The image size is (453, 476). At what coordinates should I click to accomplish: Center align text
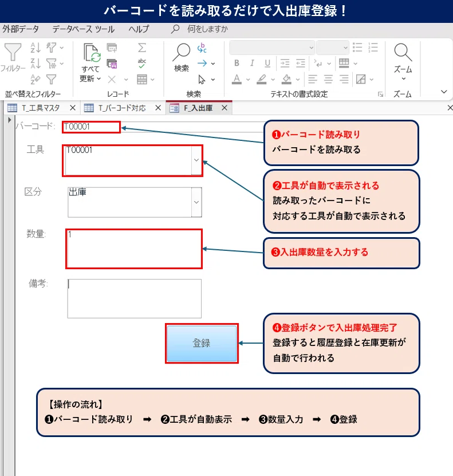[328, 79]
